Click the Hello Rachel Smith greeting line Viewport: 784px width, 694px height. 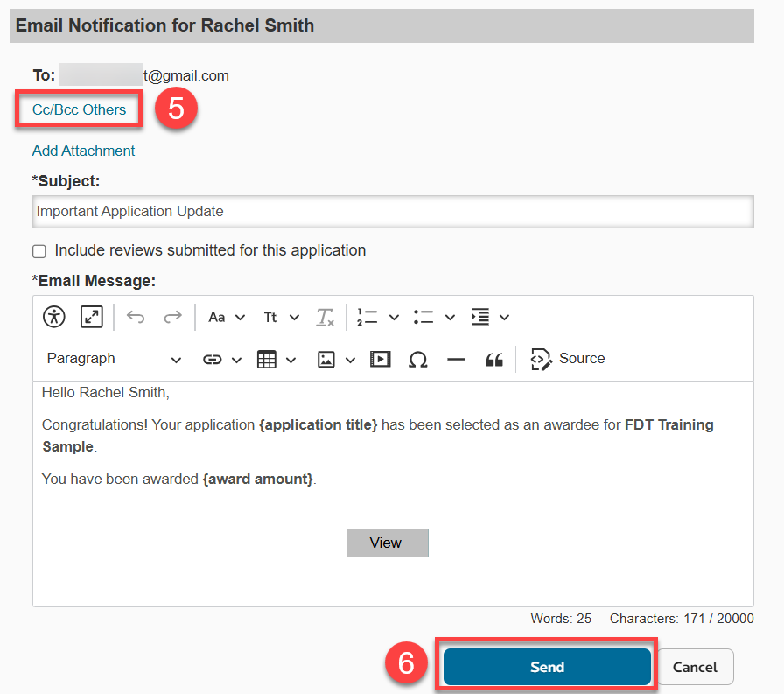click(x=106, y=392)
